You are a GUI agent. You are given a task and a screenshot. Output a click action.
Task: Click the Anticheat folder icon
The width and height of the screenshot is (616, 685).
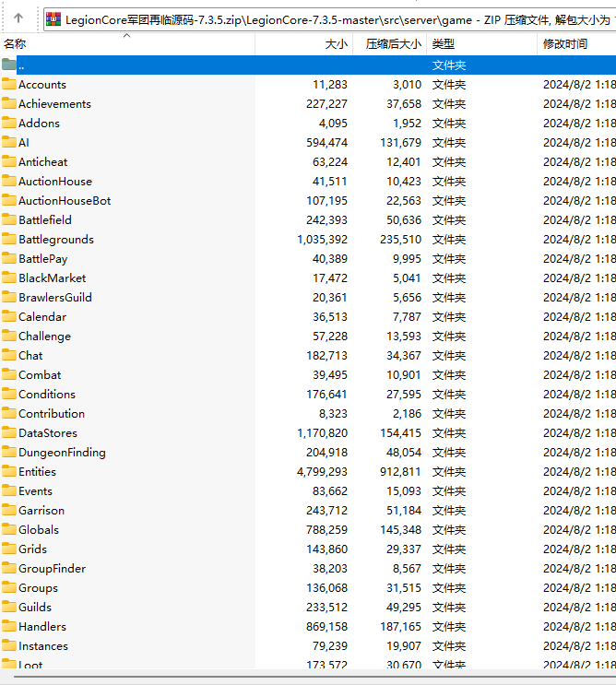point(8,161)
